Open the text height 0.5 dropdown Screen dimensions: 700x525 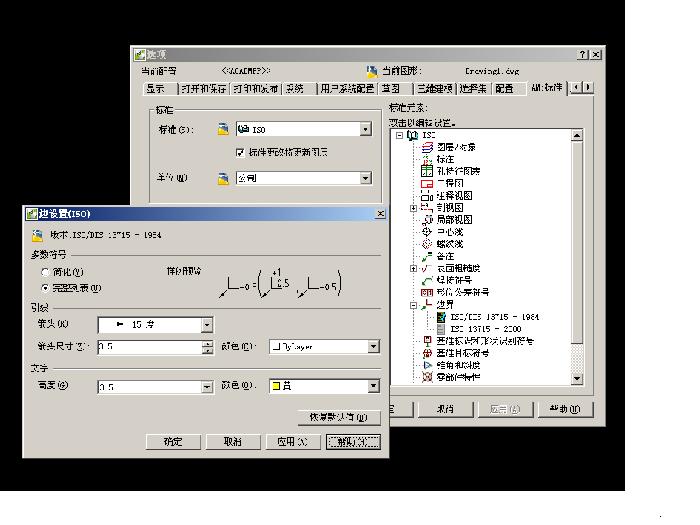207,387
